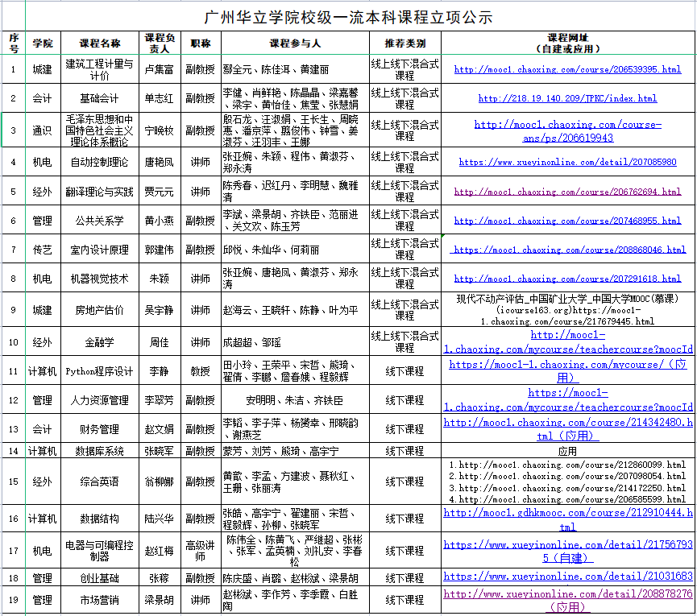Open the xueyinonline link ending in 21031683

click(567, 577)
